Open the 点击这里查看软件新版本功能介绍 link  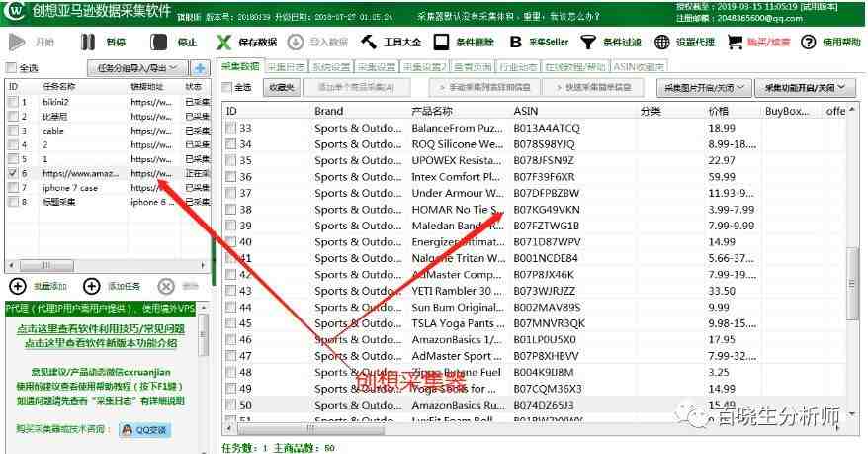101,342
